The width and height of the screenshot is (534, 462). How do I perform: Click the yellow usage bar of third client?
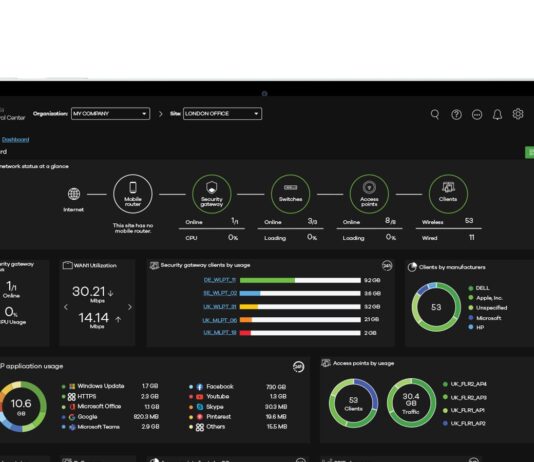[249, 307]
